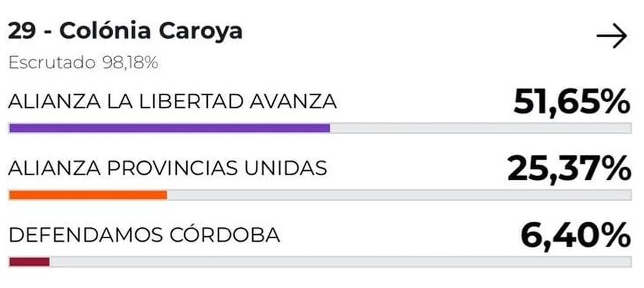Click the 6,40% result figure
Image resolution: width=644 pixels, height=288 pixels.
(575, 234)
